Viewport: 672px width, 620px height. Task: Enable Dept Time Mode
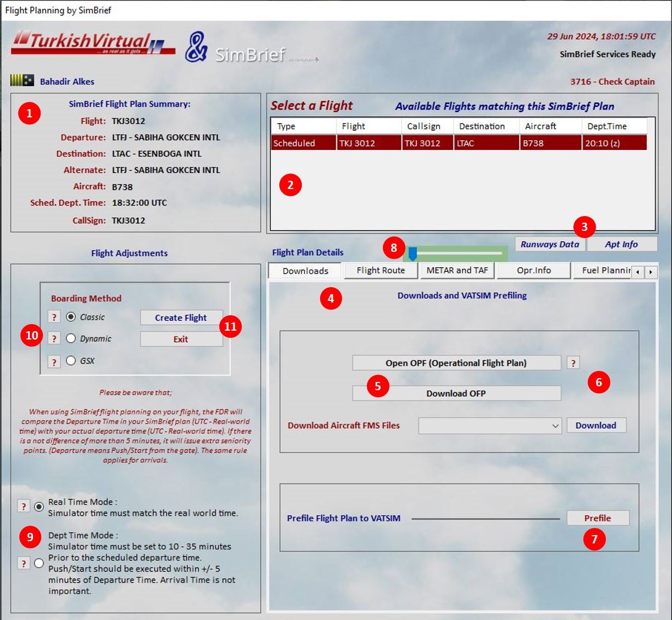(39, 563)
